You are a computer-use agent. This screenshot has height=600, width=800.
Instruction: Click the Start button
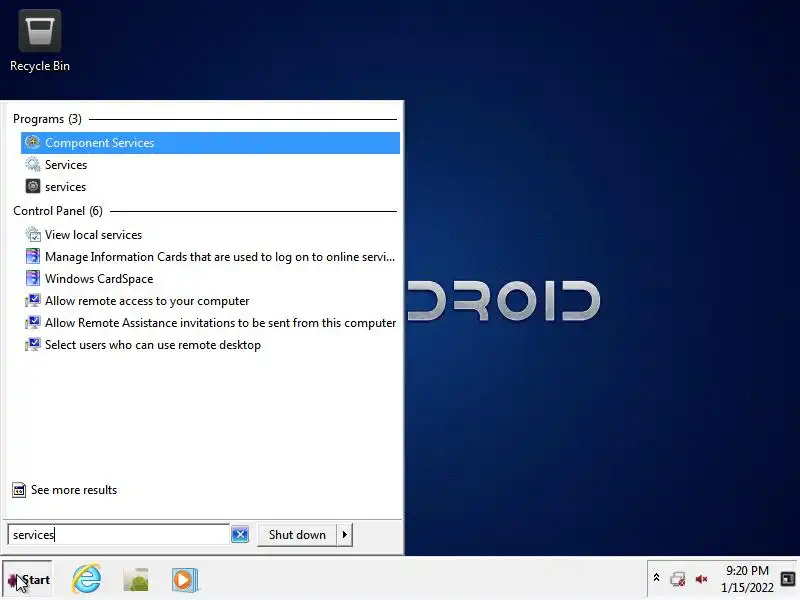[x=28, y=579]
